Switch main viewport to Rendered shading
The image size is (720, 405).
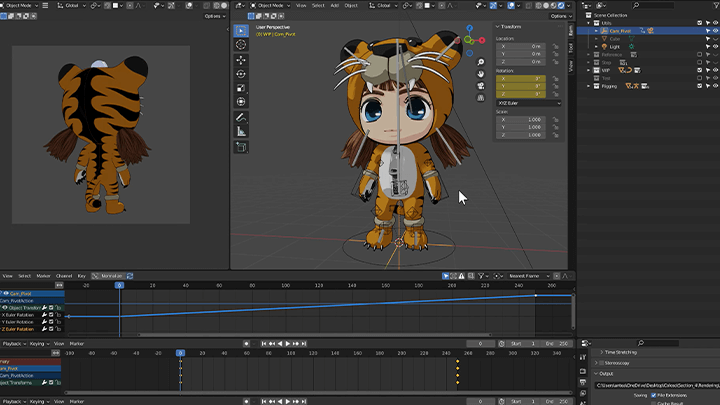(x=561, y=6)
